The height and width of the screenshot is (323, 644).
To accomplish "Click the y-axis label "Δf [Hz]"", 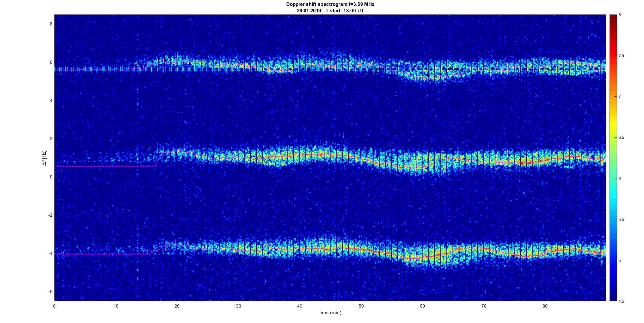I will tap(44, 158).
